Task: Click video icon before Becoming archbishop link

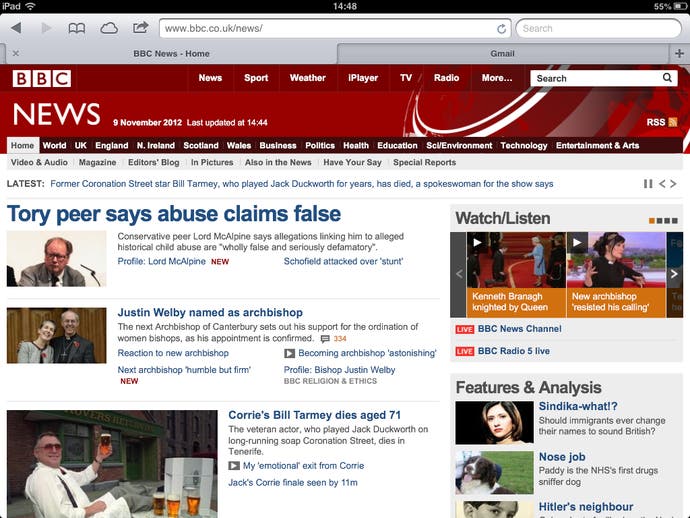Action: coord(289,353)
